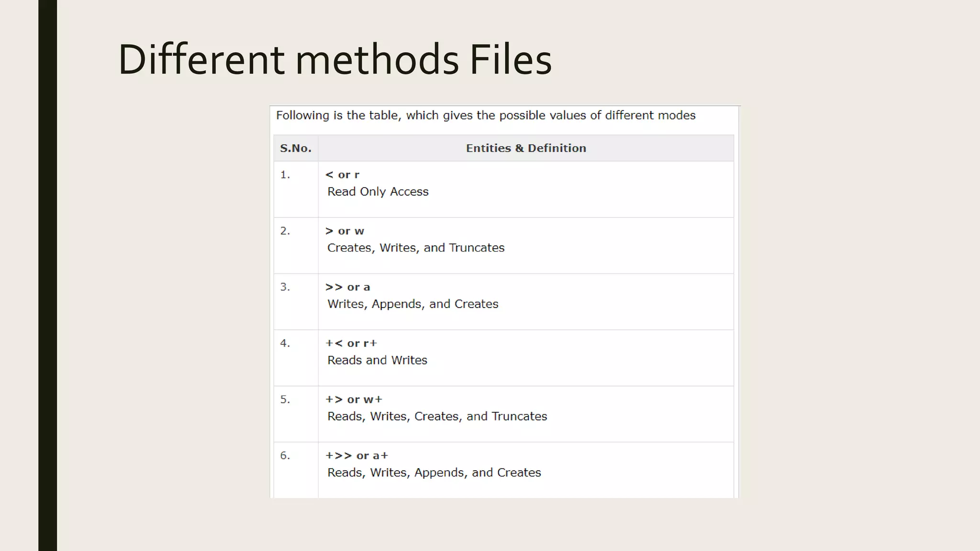
Task: Click serial number '1.' in the table
Action: (285, 175)
